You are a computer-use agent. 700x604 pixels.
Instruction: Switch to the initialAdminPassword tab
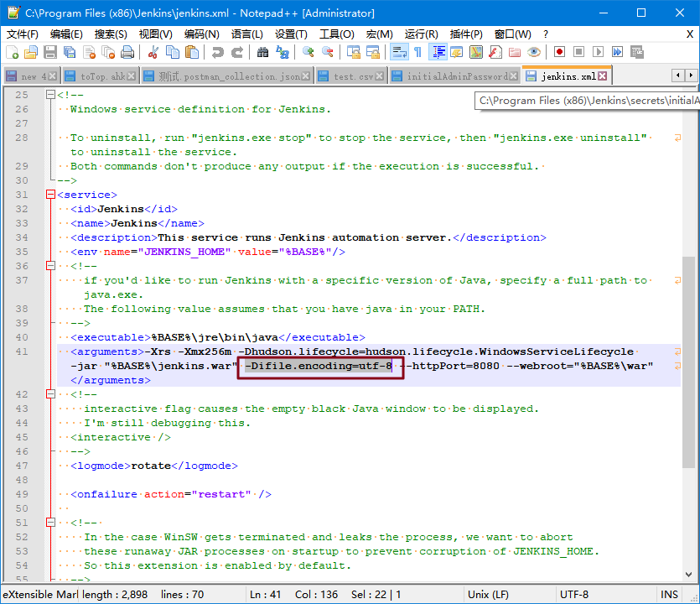pyautogui.click(x=454, y=76)
